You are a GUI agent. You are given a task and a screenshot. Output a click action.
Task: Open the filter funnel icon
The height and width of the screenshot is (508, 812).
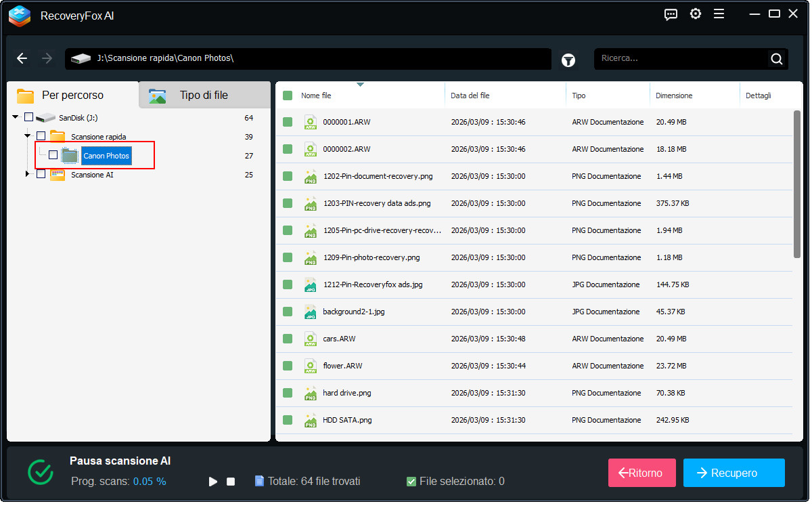(568, 60)
